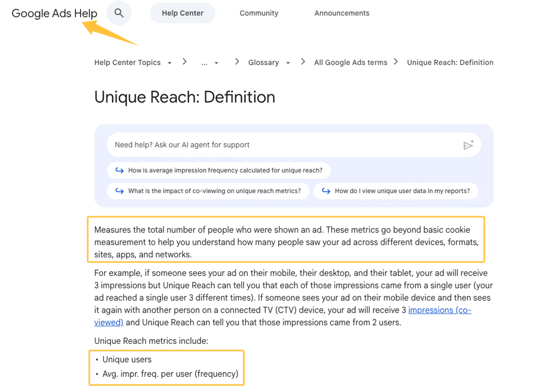534x392 pixels.
Task: Click the Unique Reach: Definition page heading
Action: [x=185, y=97]
